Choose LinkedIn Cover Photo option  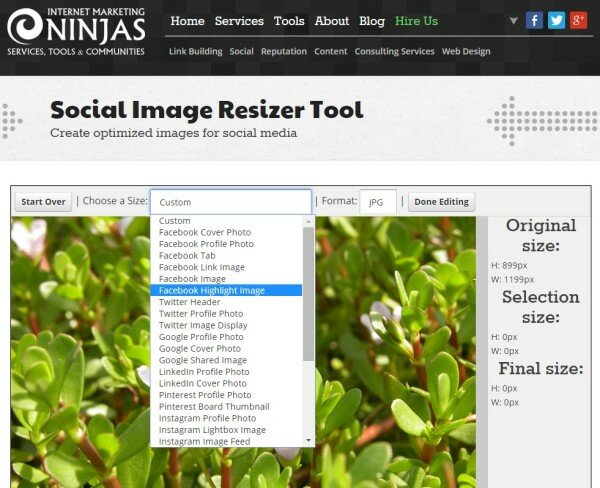point(226,383)
